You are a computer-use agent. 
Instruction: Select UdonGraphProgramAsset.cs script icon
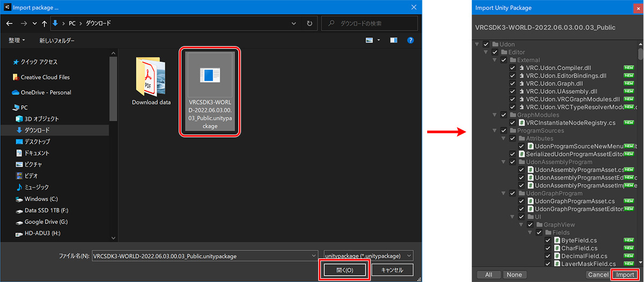pos(530,201)
